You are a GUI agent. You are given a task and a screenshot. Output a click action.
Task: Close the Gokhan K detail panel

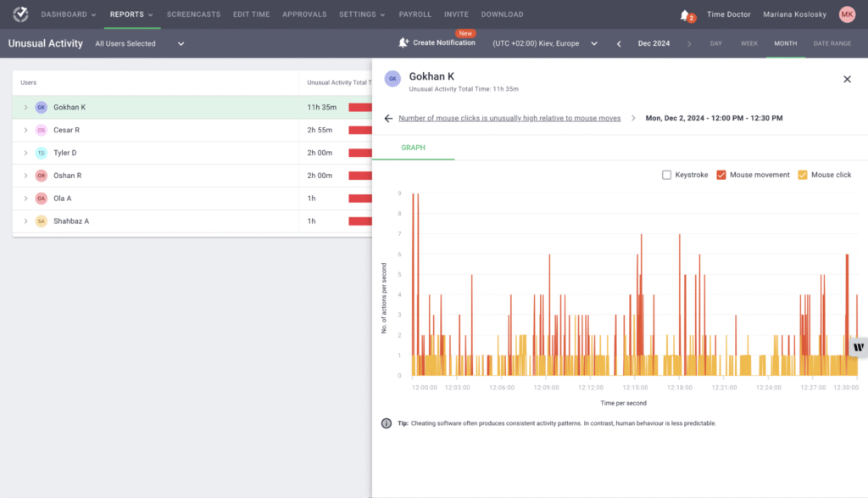(x=847, y=79)
